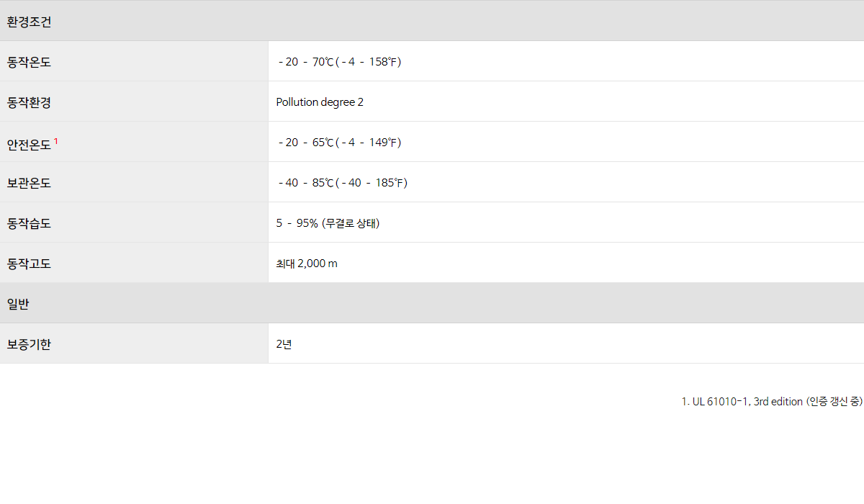The width and height of the screenshot is (864, 504).
Task: Select the 동작습도 row label
Action: [30, 223]
